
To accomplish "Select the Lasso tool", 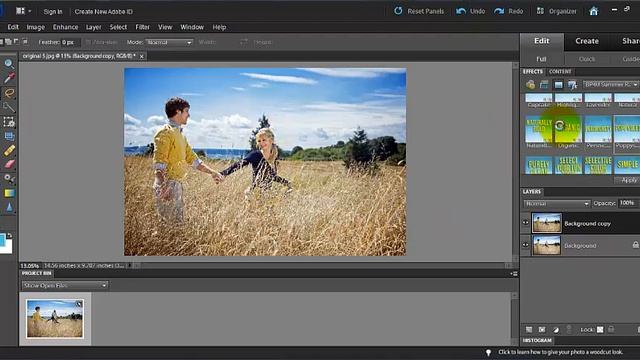I will click(x=9, y=93).
